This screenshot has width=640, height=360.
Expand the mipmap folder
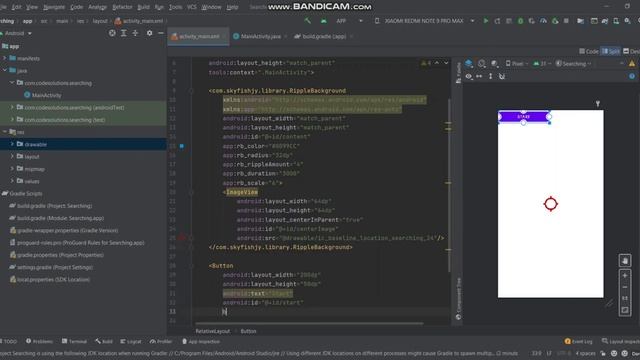[12, 169]
